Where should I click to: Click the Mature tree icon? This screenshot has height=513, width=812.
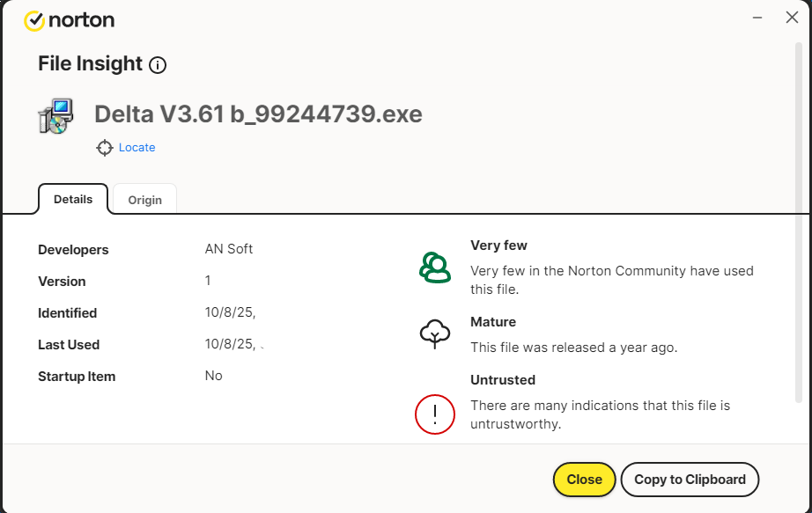tap(434, 333)
